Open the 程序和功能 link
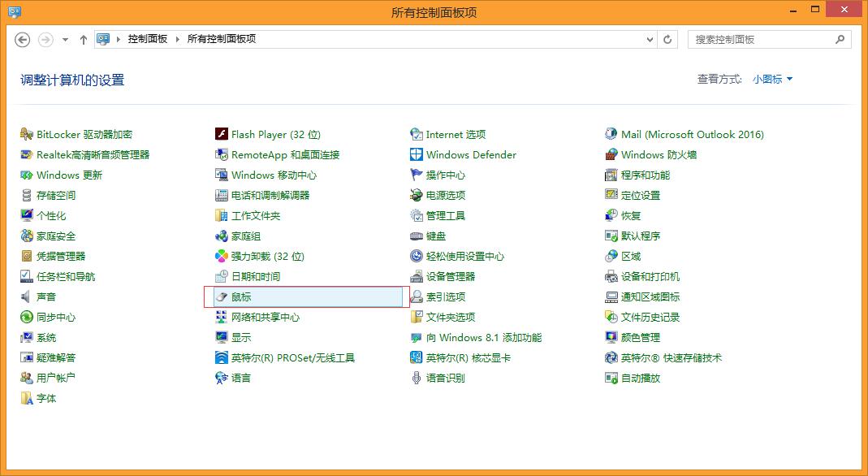Screen dimensions: 868x476 coord(646,175)
